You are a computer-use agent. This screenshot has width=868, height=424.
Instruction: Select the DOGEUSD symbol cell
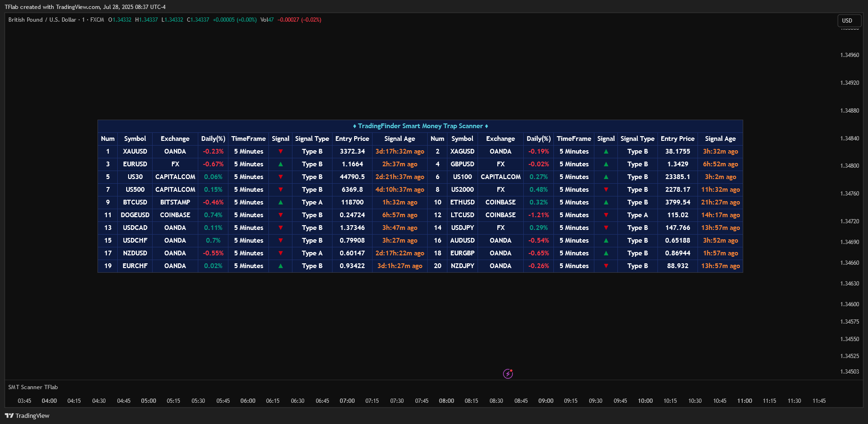(x=135, y=215)
